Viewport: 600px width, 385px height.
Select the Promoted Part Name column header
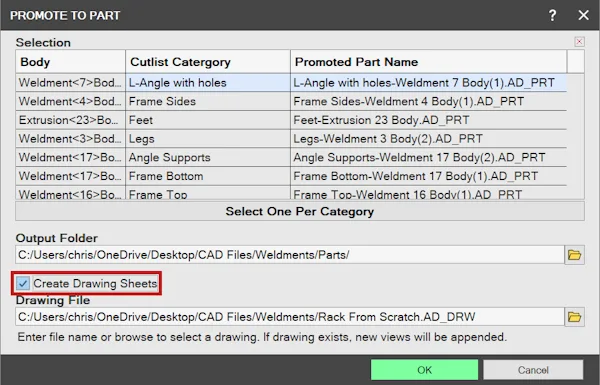point(429,62)
